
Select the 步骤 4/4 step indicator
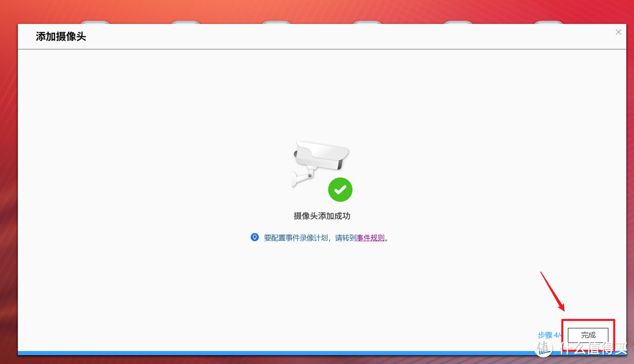point(549,335)
